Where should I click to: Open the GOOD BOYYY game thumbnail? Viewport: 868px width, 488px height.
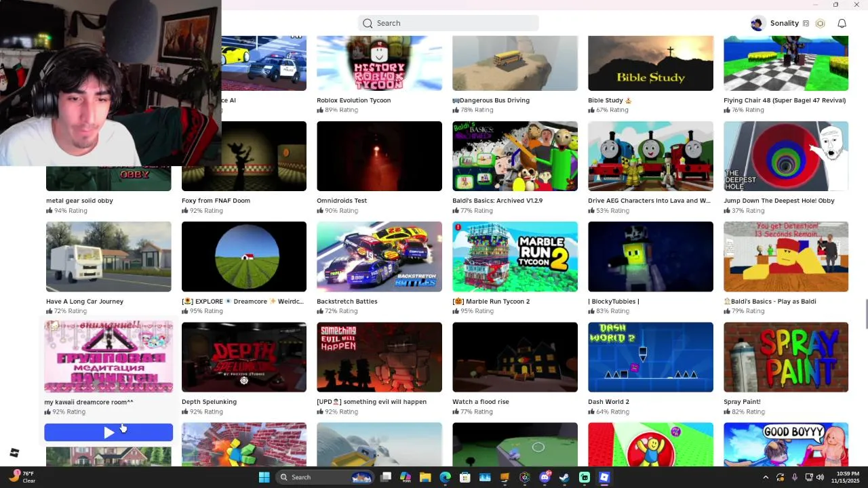click(786, 445)
